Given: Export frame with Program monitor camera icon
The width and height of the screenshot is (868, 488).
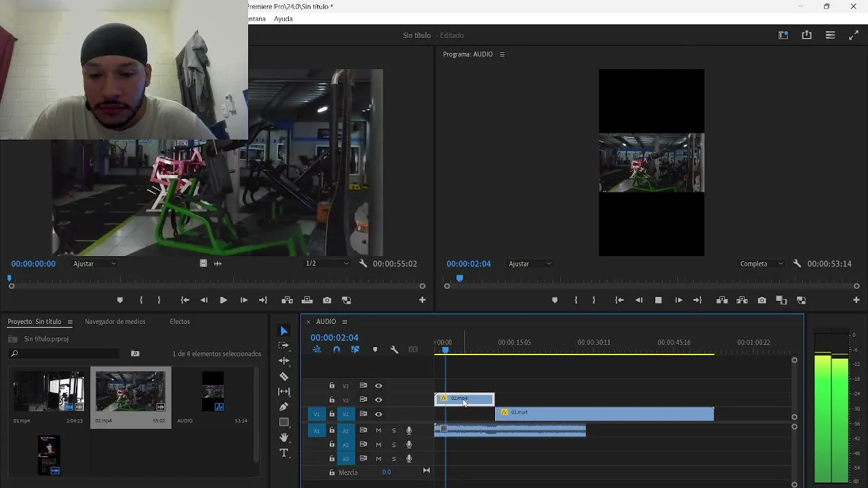Looking at the screenshot, I should (762, 300).
